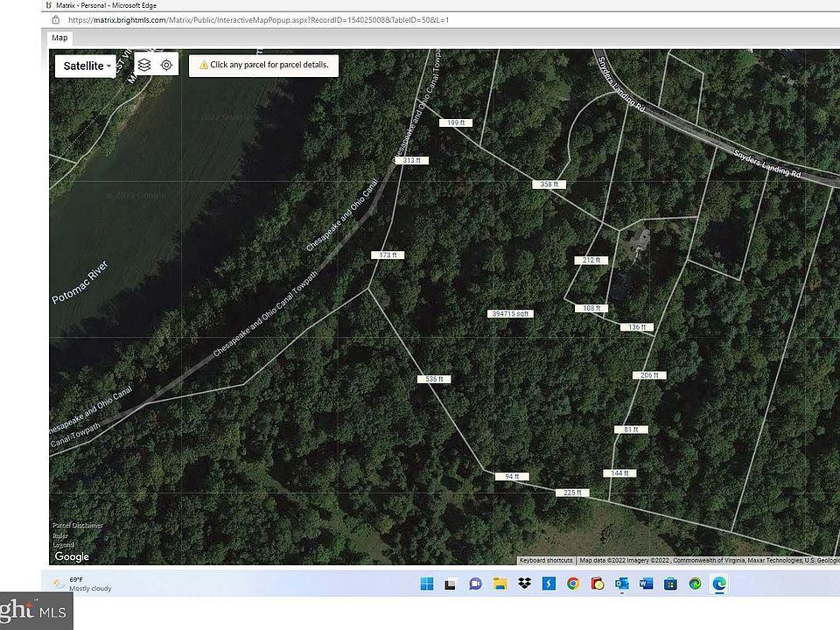Image resolution: width=840 pixels, height=630 pixels.
Task: Open Microsoft Word from taskbar
Action: point(646,584)
